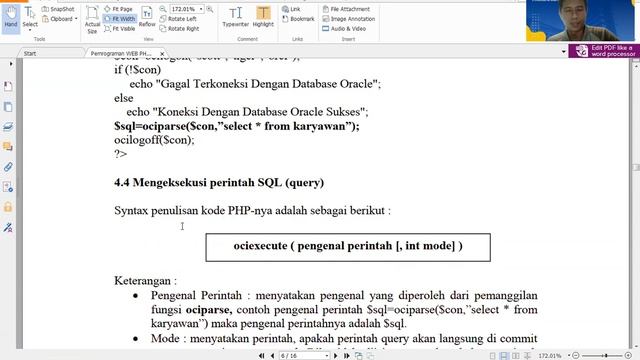The image size is (640, 360).
Task: Open the document tab list dropdown arrow
Action: click(564, 52)
